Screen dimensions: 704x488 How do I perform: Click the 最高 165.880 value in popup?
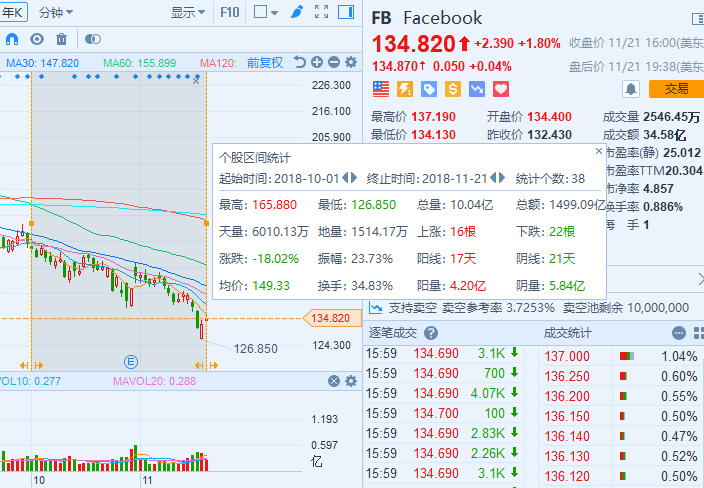tap(274, 205)
